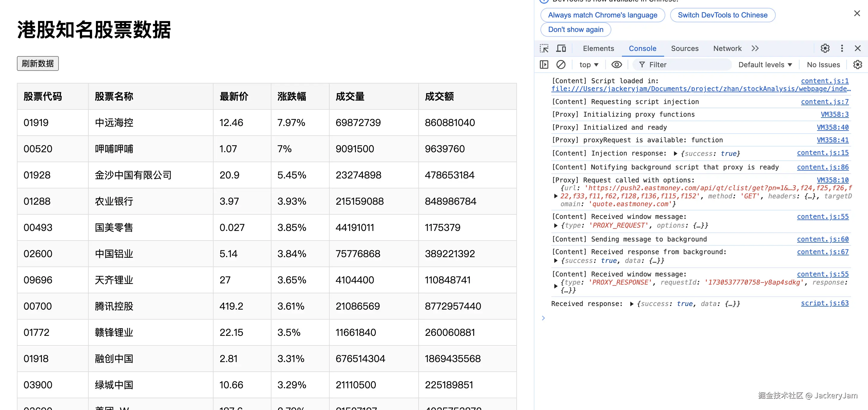
Task: Show more DevTools tabs with double chevron
Action: (x=755, y=49)
